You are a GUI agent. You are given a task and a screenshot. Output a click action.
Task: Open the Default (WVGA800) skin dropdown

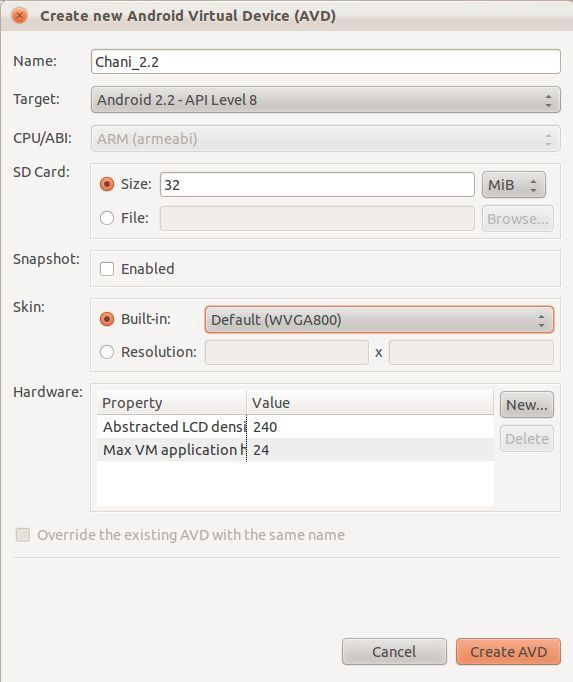click(379, 320)
